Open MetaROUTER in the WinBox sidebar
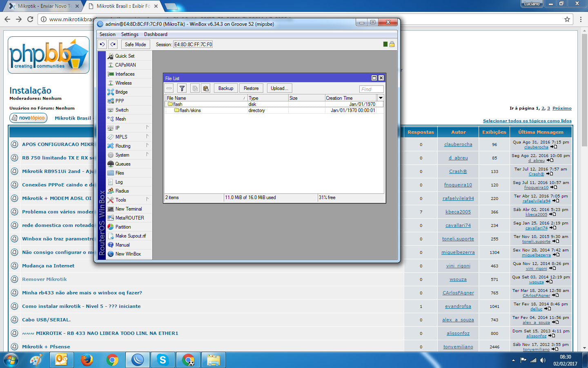The height and width of the screenshot is (368, 588). [x=129, y=218]
